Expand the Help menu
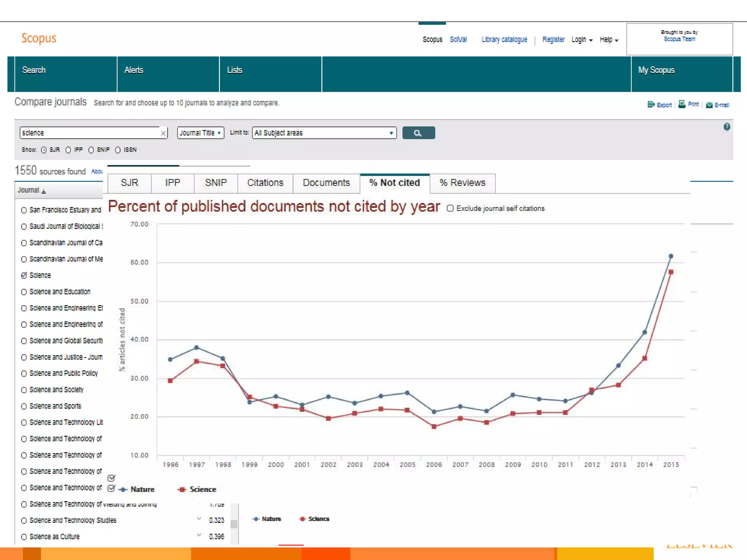The height and width of the screenshot is (560, 747). 609,40
